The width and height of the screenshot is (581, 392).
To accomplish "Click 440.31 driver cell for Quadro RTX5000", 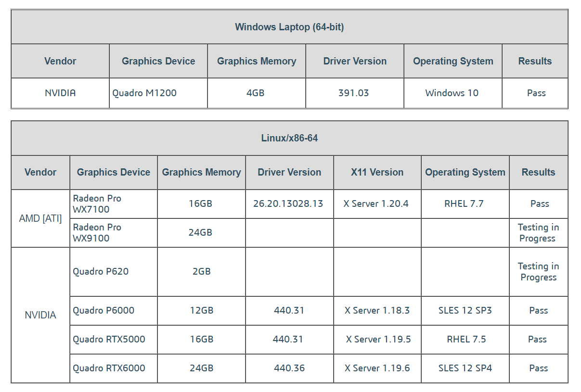I will pos(289,340).
